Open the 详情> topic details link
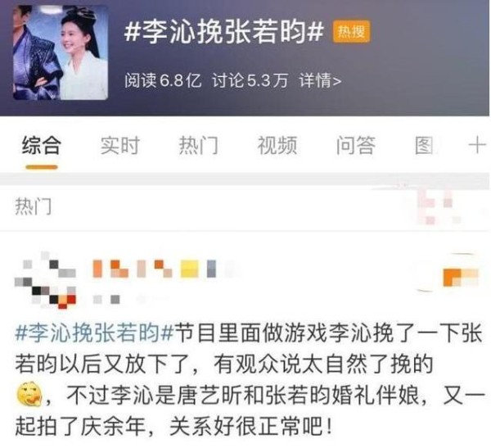Screen dimensions: 491x448 coord(320,81)
